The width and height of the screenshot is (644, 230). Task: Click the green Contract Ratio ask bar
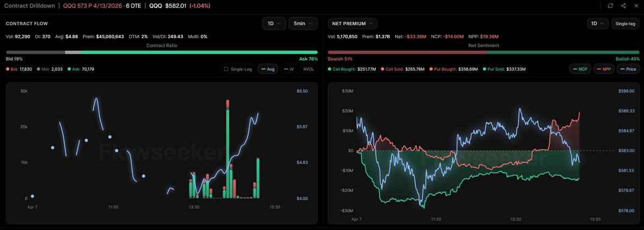click(199, 52)
